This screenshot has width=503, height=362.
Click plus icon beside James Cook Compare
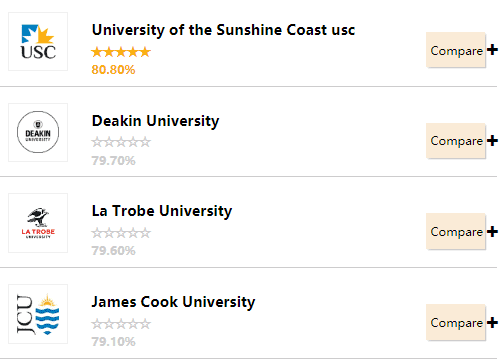[492, 322]
